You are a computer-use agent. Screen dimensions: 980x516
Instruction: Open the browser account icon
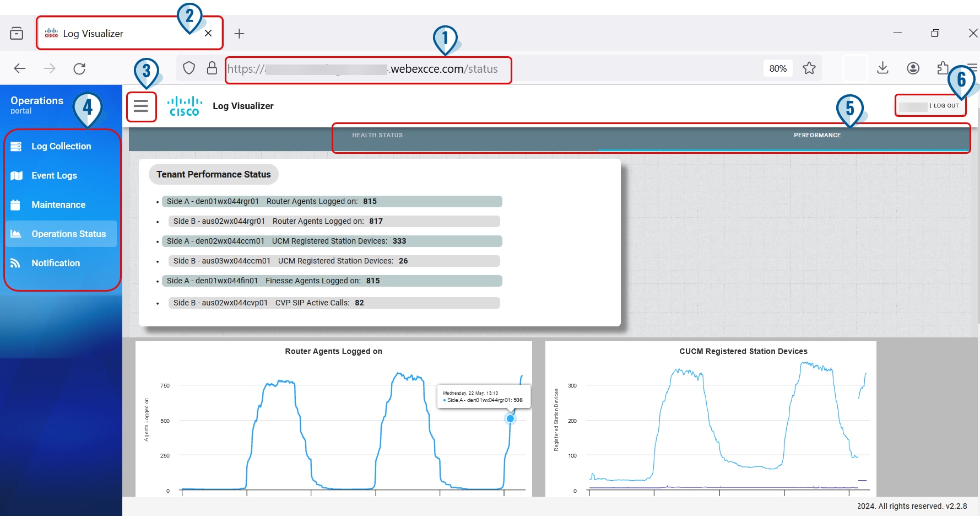(913, 68)
